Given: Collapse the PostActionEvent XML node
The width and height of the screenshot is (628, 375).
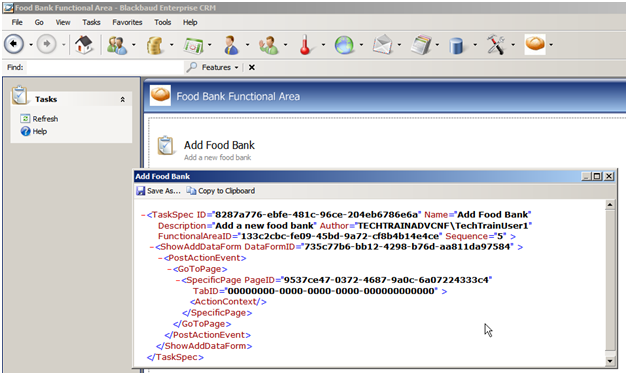Looking at the screenshot, I should coord(160,258).
